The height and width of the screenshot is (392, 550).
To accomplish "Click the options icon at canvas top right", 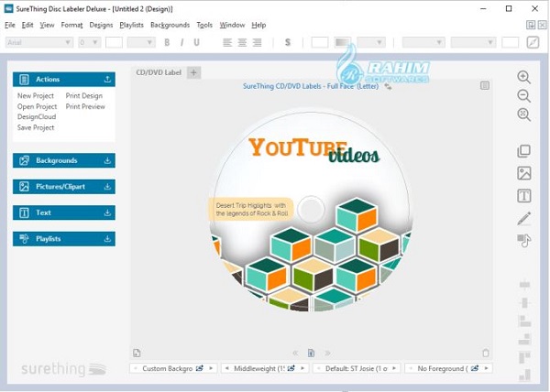I will (x=485, y=85).
